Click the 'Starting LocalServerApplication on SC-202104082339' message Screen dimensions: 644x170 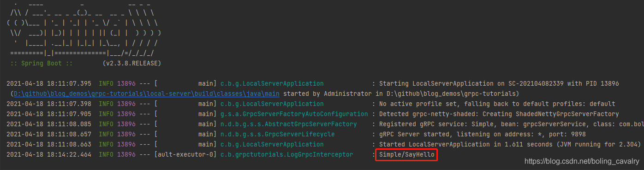point(499,83)
